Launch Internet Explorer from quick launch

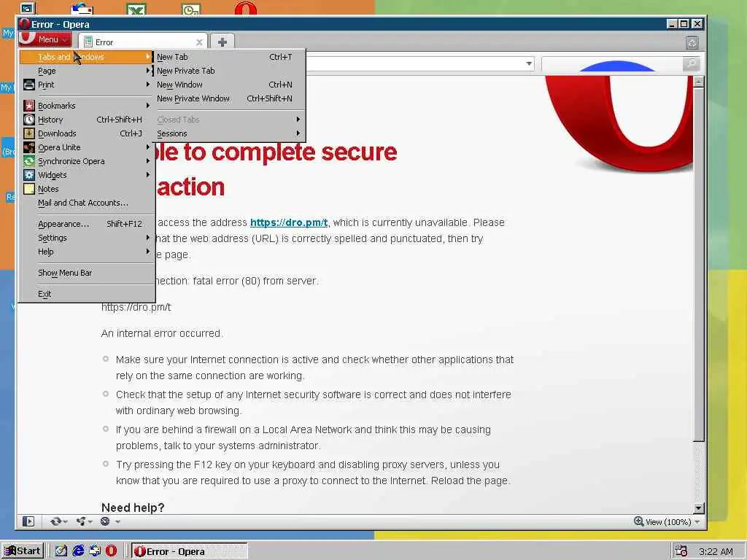pyautogui.click(x=78, y=551)
